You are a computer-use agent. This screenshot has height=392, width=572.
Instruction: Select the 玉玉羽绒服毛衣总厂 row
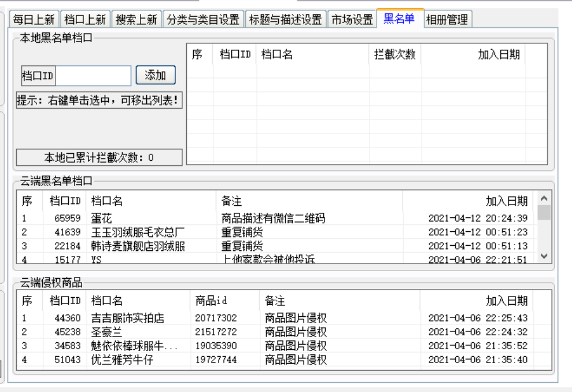(x=276, y=232)
